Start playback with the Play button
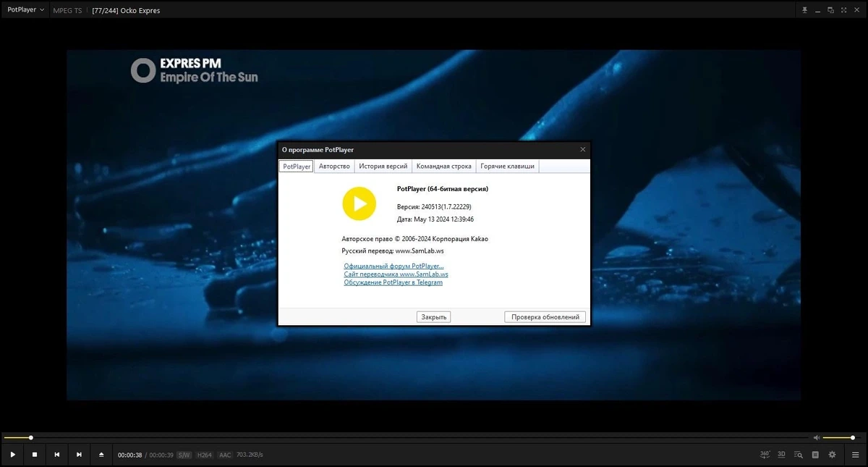This screenshot has width=868, height=467. tap(12, 455)
